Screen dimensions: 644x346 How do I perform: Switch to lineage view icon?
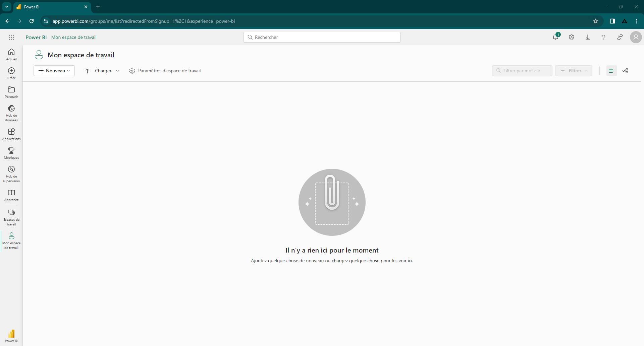pyautogui.click(x=625, y=71)
